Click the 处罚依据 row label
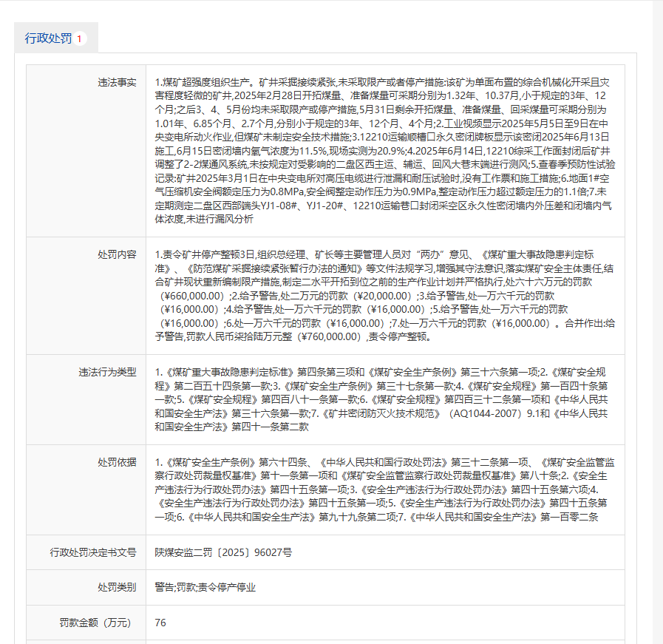Screen dimensions: 663x644 [x=117, y=462]
